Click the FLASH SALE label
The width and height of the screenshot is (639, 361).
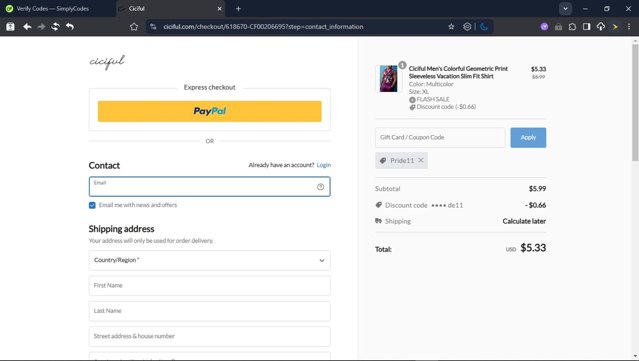click(x=433, y=99)
